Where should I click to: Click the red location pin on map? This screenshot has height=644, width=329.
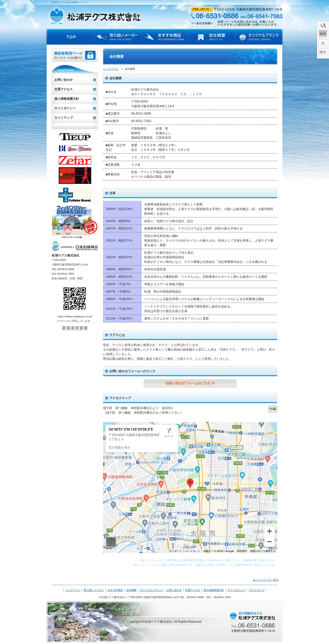coord(190,483)
